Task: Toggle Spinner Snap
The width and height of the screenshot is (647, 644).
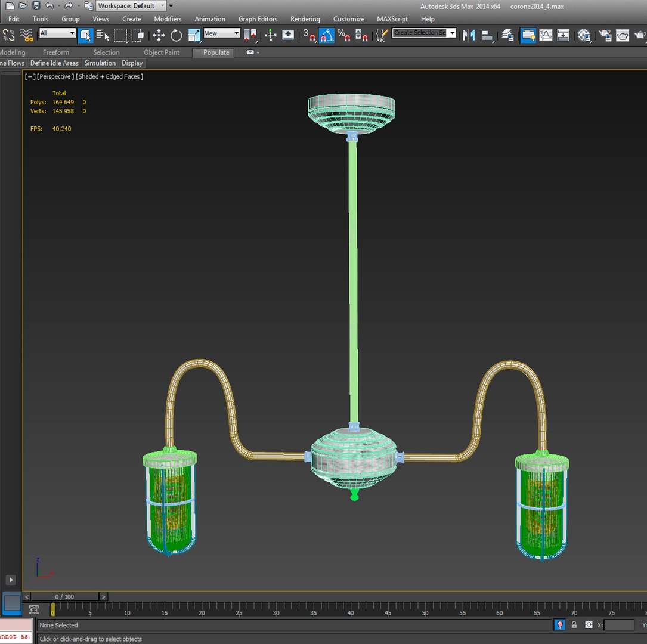Action: pos(361,36)
